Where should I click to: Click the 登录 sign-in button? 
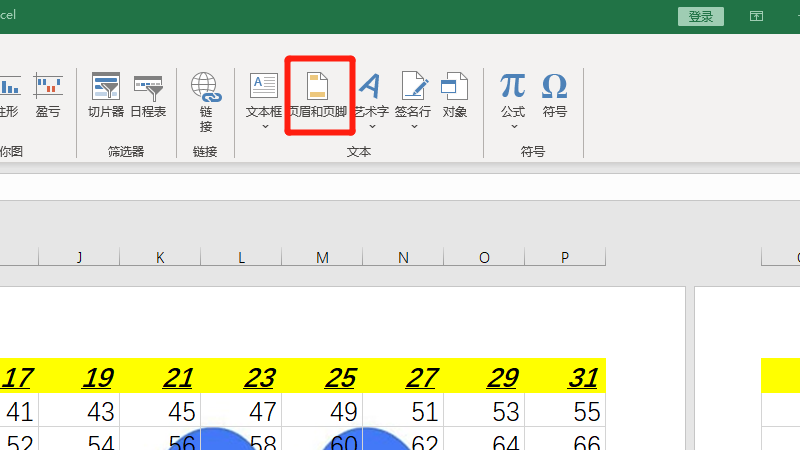(701, 16)
